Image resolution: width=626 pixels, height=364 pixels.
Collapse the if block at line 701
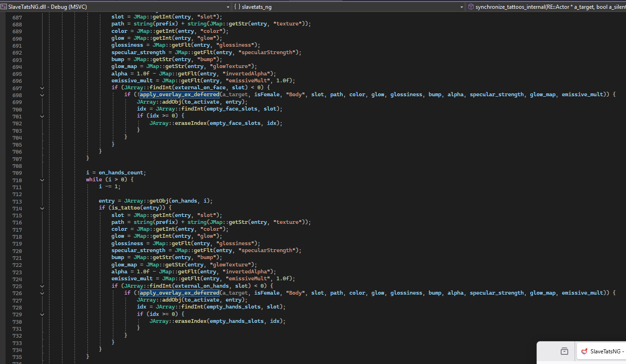(x=42, y=116)
